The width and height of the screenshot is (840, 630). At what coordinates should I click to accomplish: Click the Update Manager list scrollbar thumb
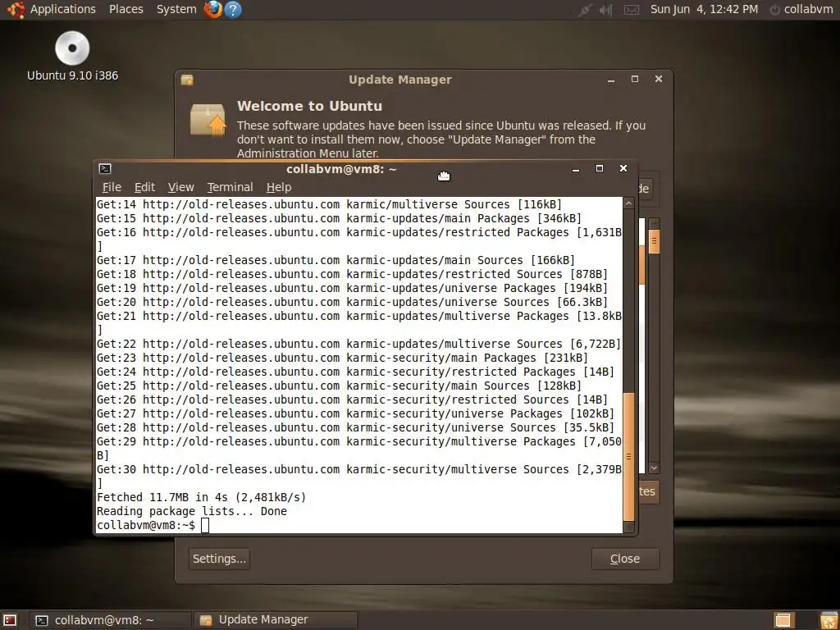(x=654, y=242)
